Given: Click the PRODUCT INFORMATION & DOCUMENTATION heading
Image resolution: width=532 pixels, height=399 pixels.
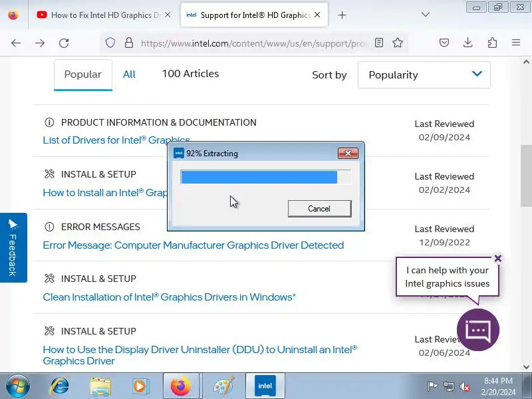Looking at the screenshot, I should [x=158, y=122].
